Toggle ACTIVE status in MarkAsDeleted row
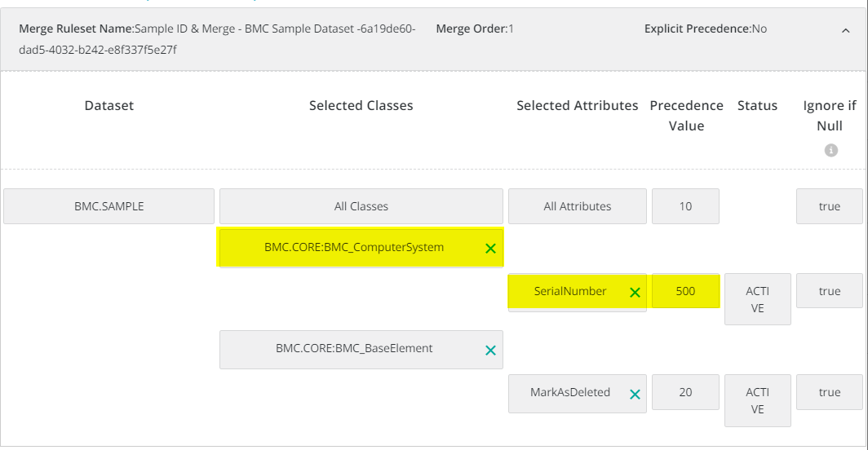The height and width of the screenshot is (450, 868). [757, 401]
